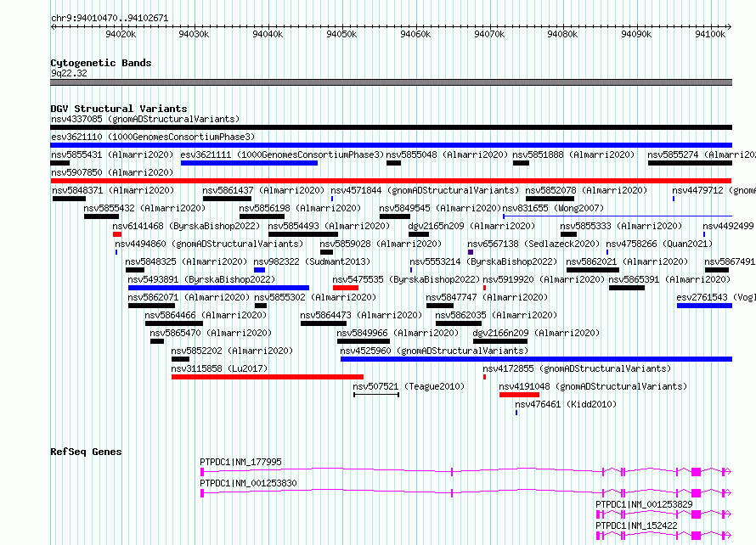Viewport: 756px width, 545px height.
Task: Click the nsv5864466 (Almarri2020) label
Action: point(206,315)
